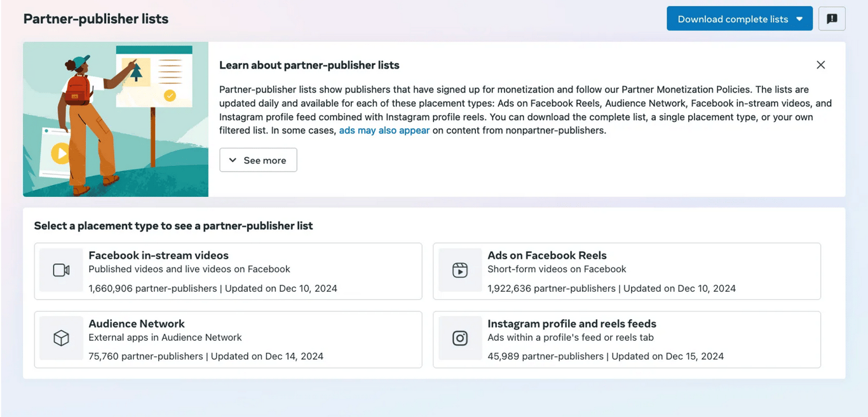Viewport: 868px width, 417px height.
Task: Click the yellow checkmark badge in the illustration
Action: pos(170,96)
